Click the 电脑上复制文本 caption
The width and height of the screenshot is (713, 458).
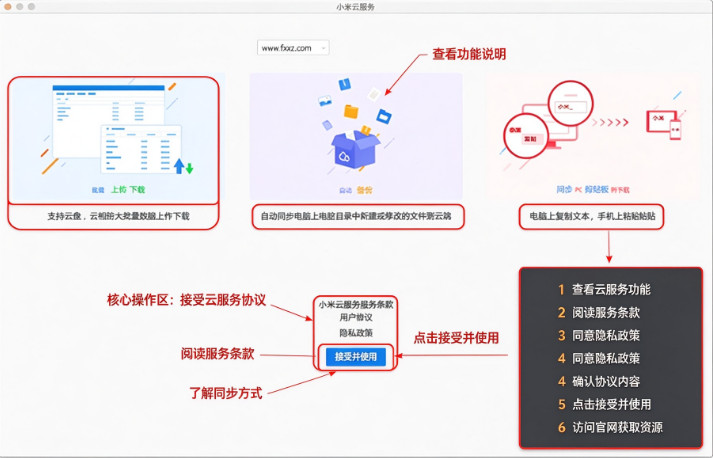592,216
